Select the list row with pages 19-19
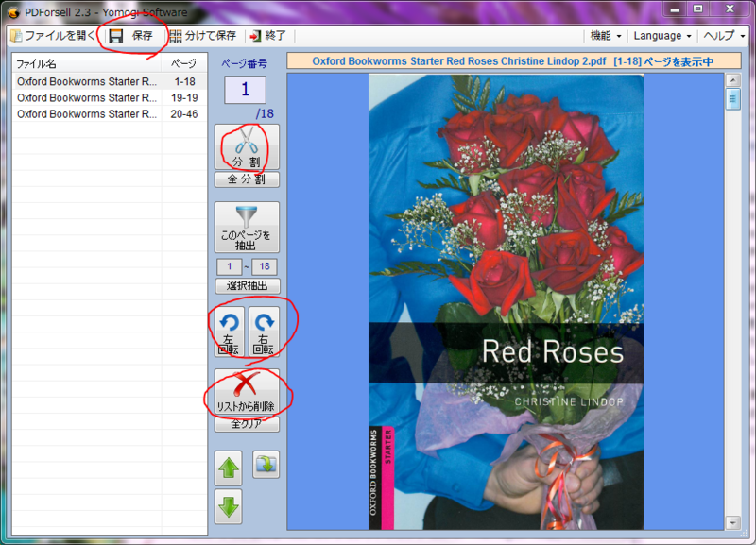The image size is (756, 545). coord(110,98)
